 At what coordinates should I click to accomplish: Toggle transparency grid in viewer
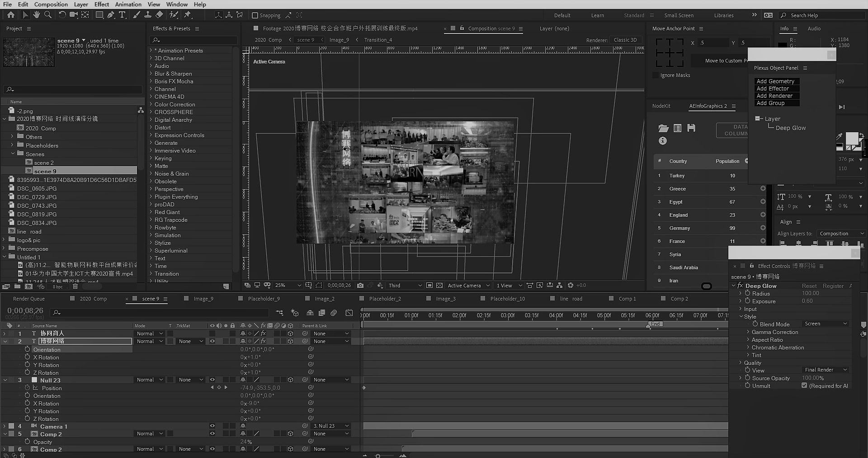[439, 286]
